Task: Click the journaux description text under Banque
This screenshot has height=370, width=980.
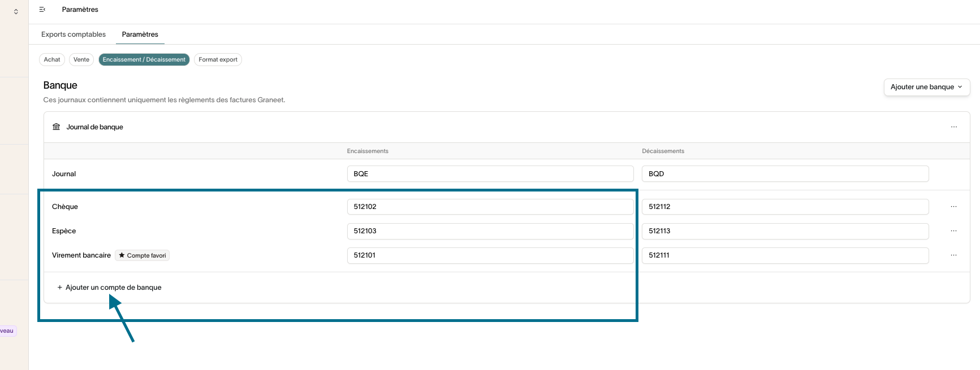Action: click(164, 100)
